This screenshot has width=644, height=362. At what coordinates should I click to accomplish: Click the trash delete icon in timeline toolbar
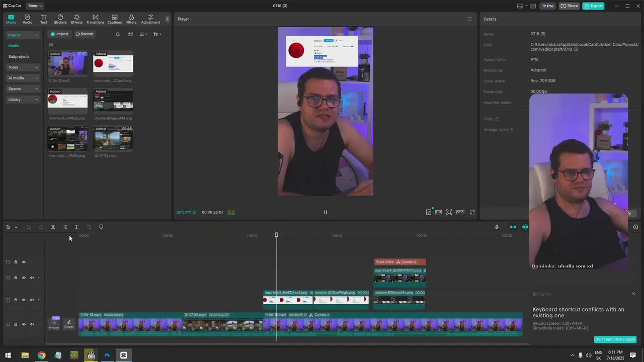(89, 227)
